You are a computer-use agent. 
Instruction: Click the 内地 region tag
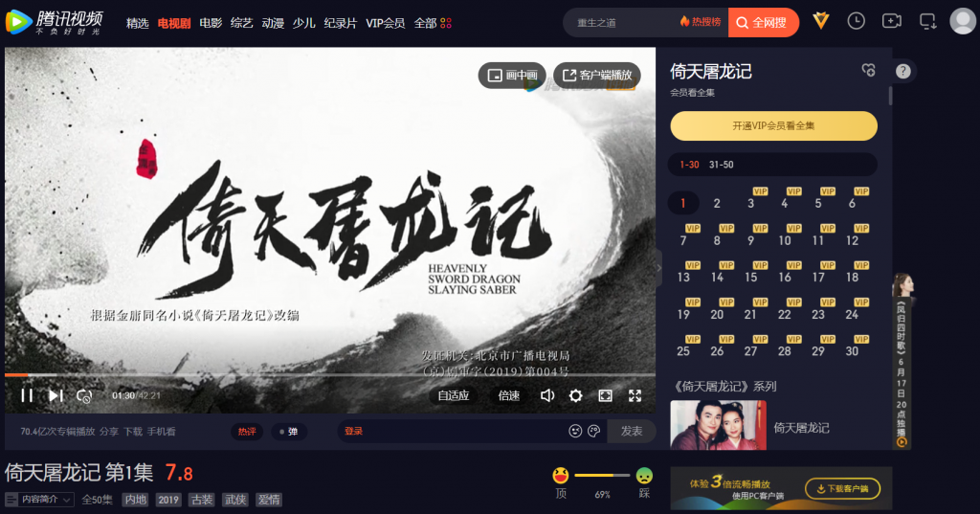136,500
